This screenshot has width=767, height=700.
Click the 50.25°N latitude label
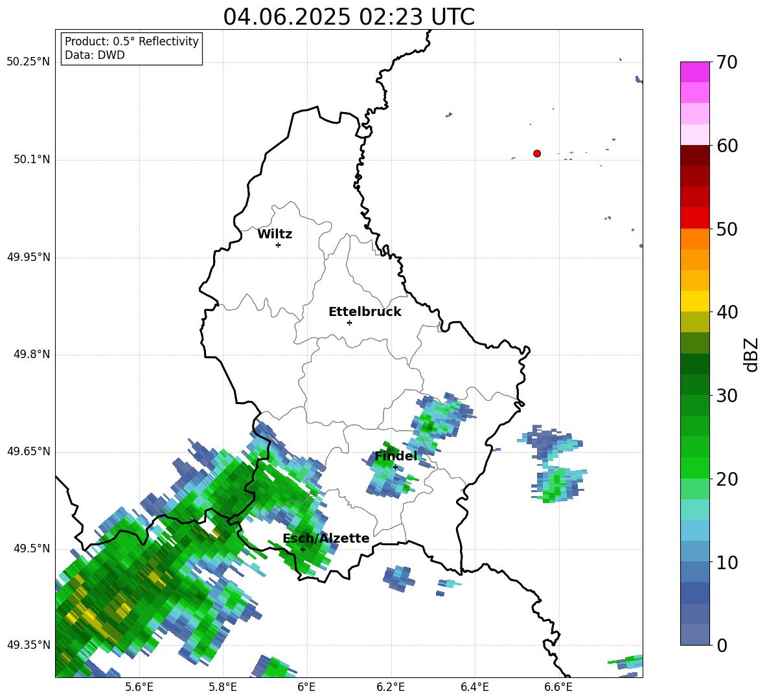(29, 62)
